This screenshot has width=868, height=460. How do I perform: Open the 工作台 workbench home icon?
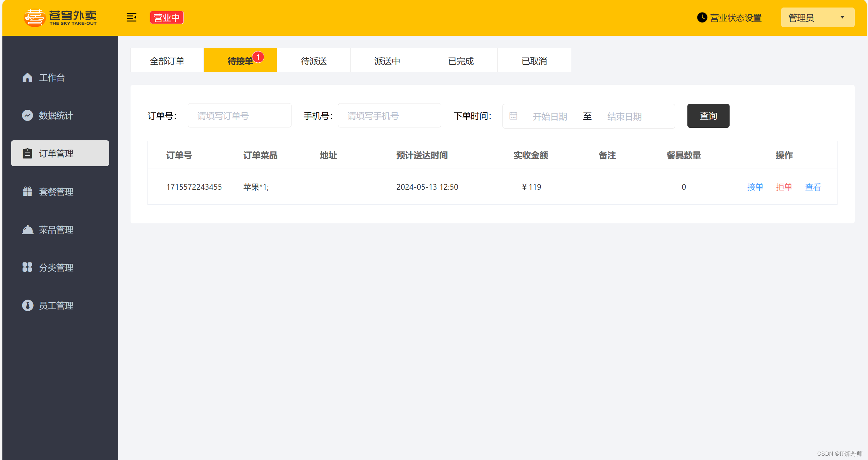(28, 78)
